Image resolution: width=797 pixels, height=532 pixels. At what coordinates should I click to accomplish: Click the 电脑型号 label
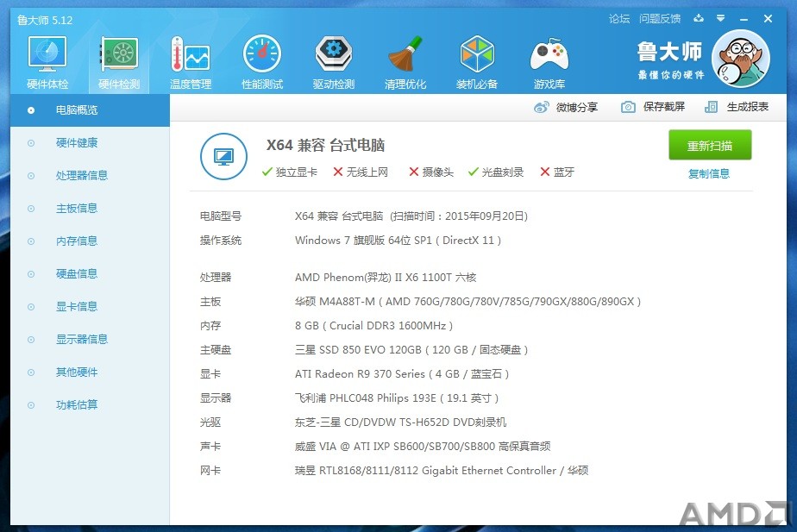(221, 216)
